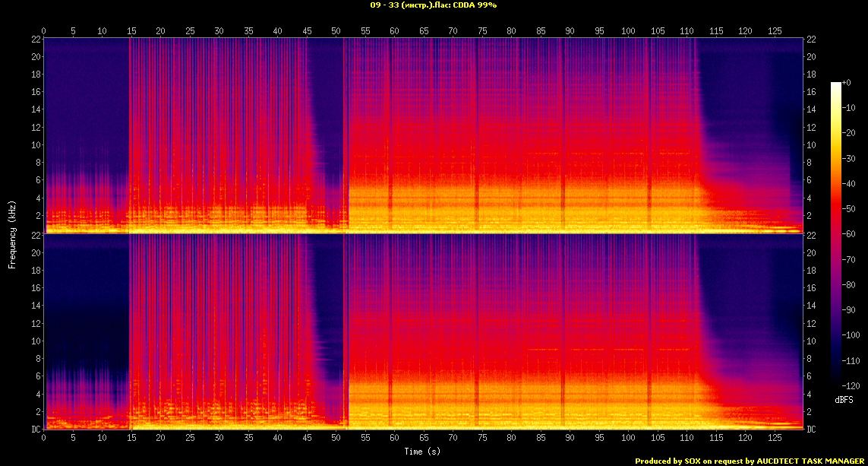Click the 'dBFS' label below the color bar

pyautogui.click(x=844, y=400)
